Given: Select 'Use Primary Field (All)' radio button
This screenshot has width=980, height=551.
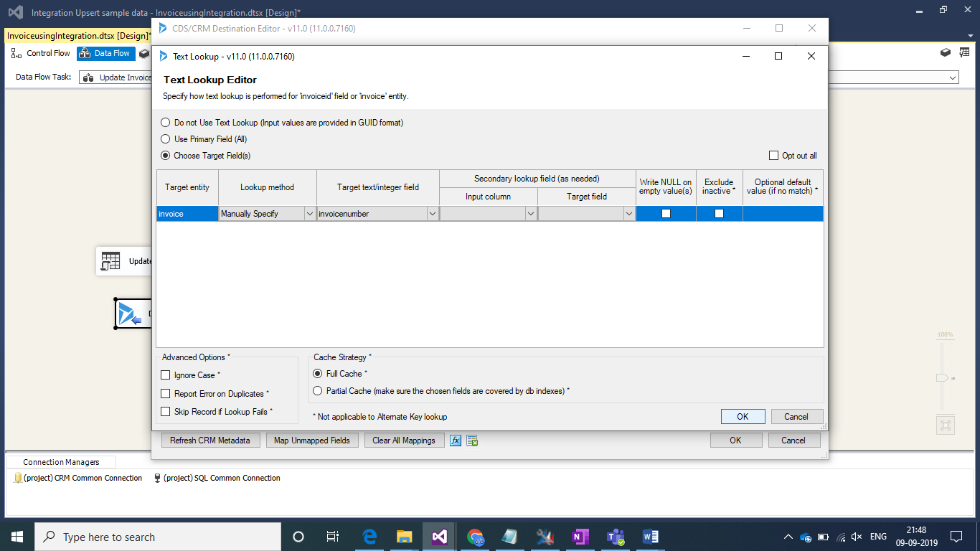Looking at the screenshot, I should [166, 139].
